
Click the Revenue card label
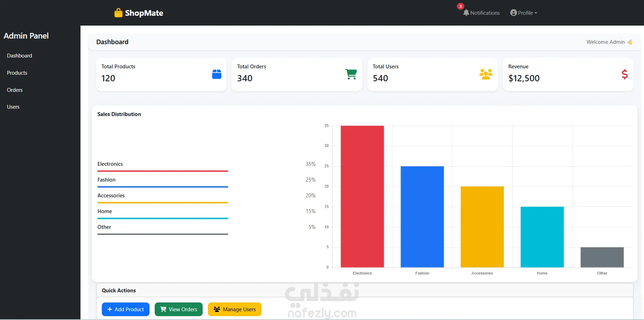tap(518, 67)
